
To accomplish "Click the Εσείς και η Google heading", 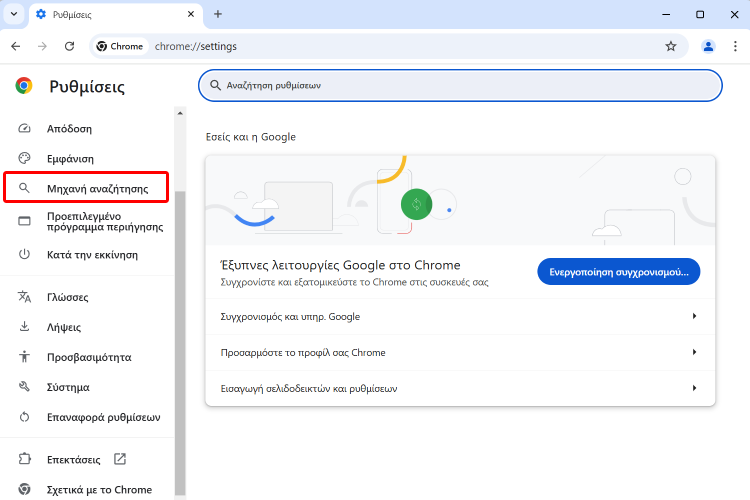I will [251, 137].
